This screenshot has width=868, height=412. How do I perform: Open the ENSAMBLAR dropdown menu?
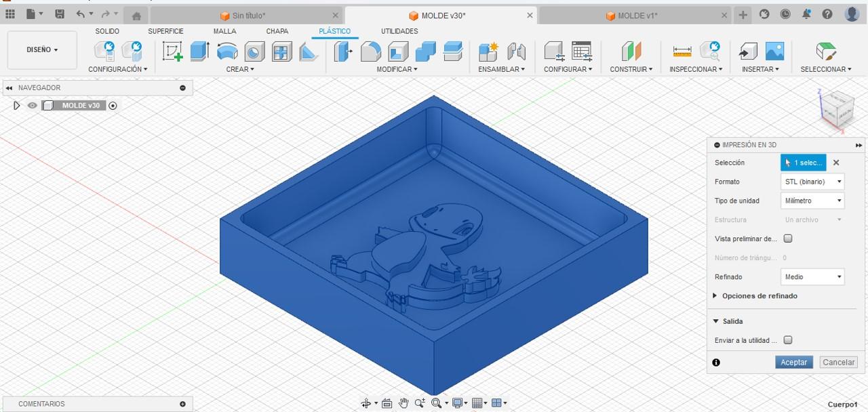tap(501, 69)
